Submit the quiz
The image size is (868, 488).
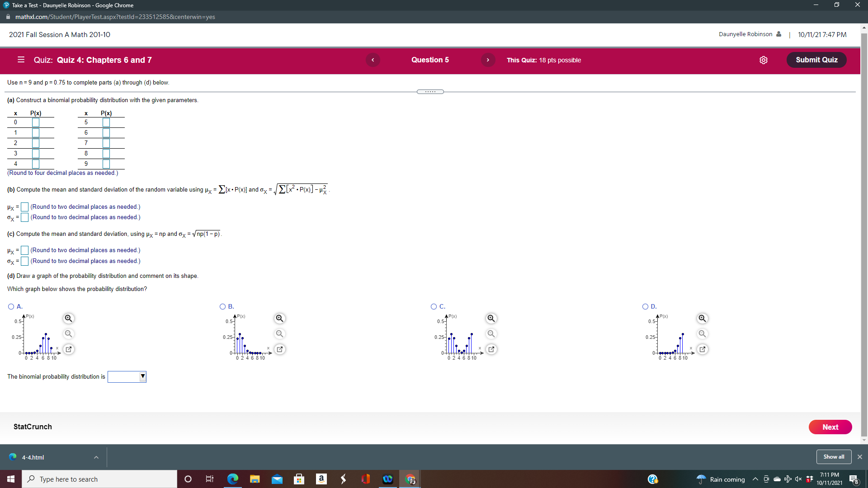click(816, 60)
